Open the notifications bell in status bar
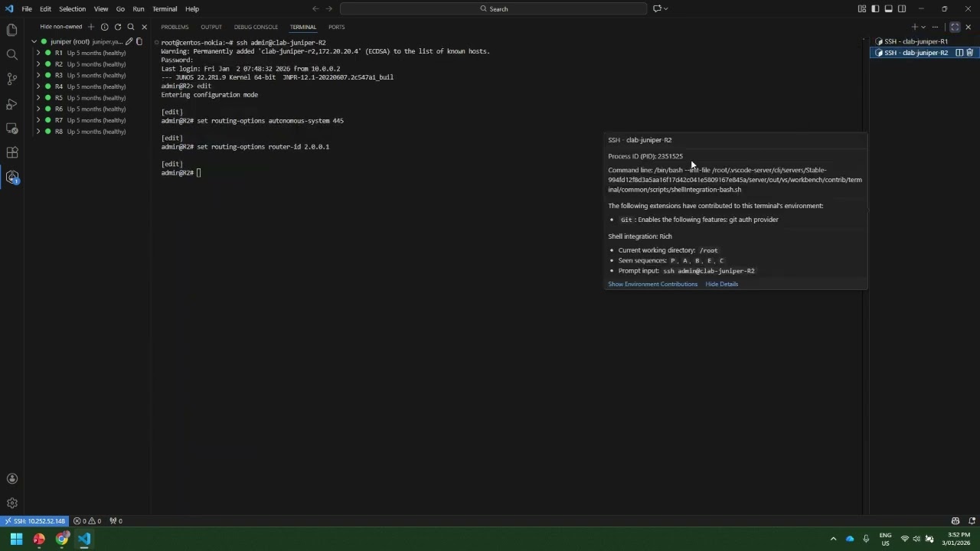Viewport: 980px width, 551px height. tap(972, 521)
